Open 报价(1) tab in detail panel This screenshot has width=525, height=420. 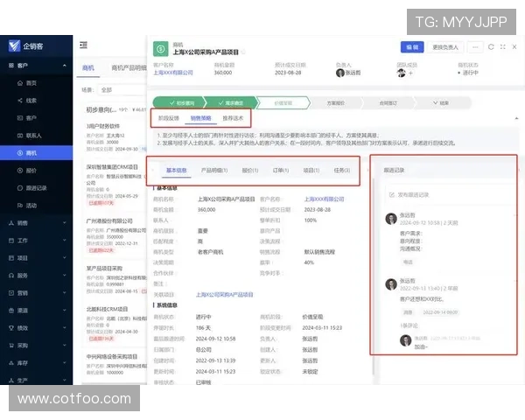[x=250, y=170]
